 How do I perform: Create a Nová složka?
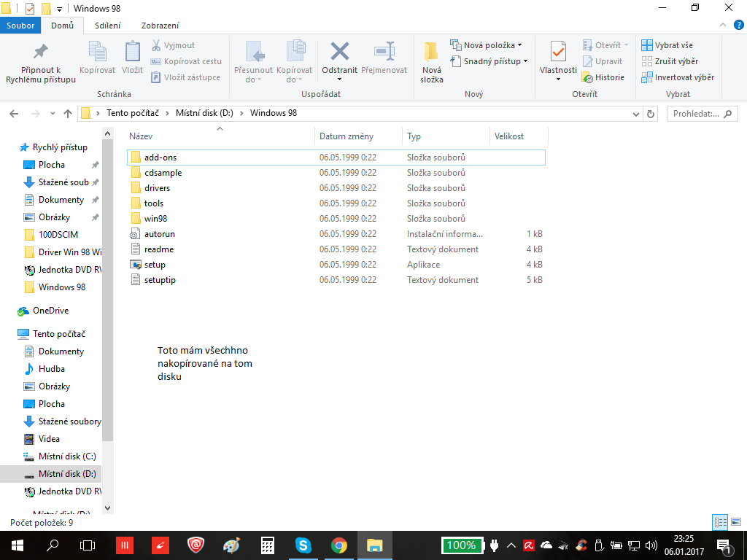(x=432, y=63)
